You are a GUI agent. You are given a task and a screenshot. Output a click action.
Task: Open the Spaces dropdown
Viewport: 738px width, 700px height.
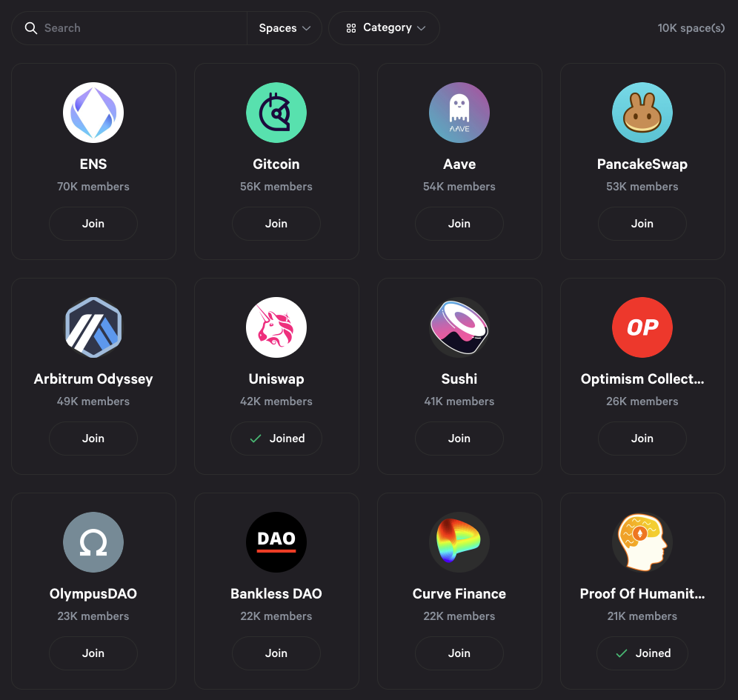pos(285,28)
